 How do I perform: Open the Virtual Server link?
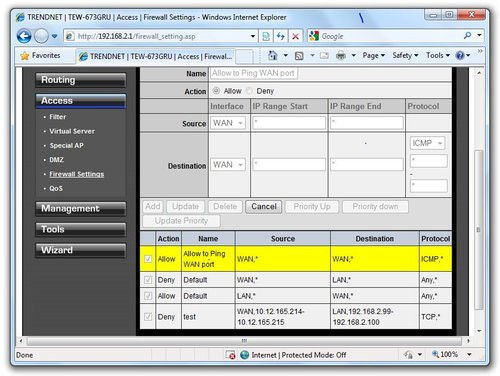[x=72, y=131]
